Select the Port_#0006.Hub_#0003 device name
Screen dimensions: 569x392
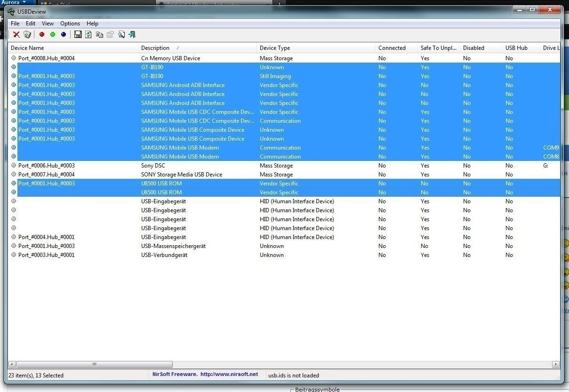(47, 166)
